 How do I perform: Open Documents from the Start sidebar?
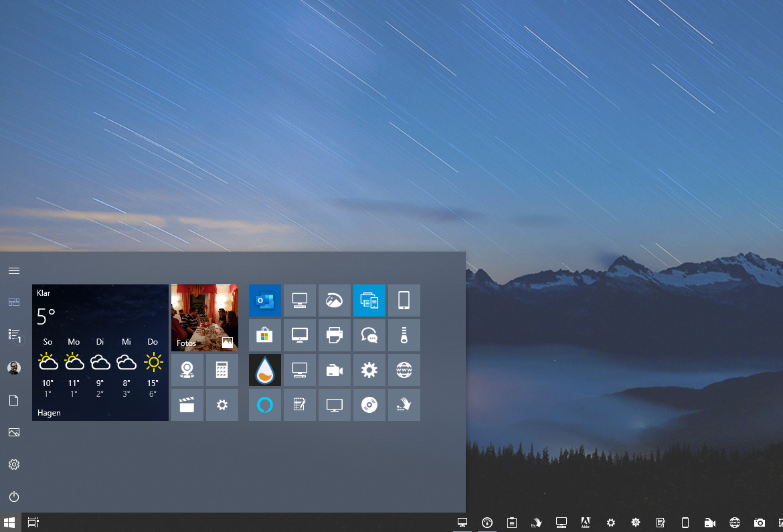point(14,400)
